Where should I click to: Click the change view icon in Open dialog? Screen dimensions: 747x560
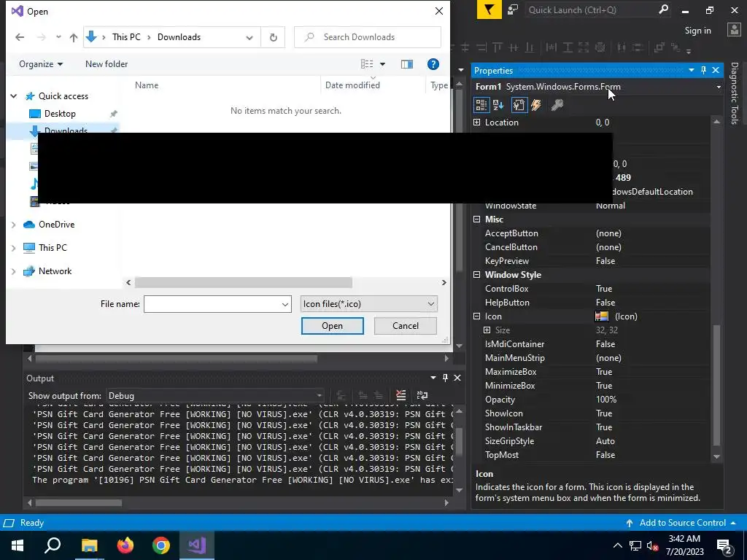click(367, 64)
